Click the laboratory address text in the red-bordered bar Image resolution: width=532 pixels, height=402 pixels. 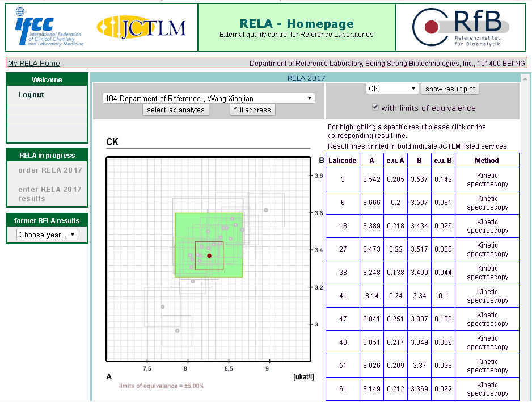click(387, 63)
